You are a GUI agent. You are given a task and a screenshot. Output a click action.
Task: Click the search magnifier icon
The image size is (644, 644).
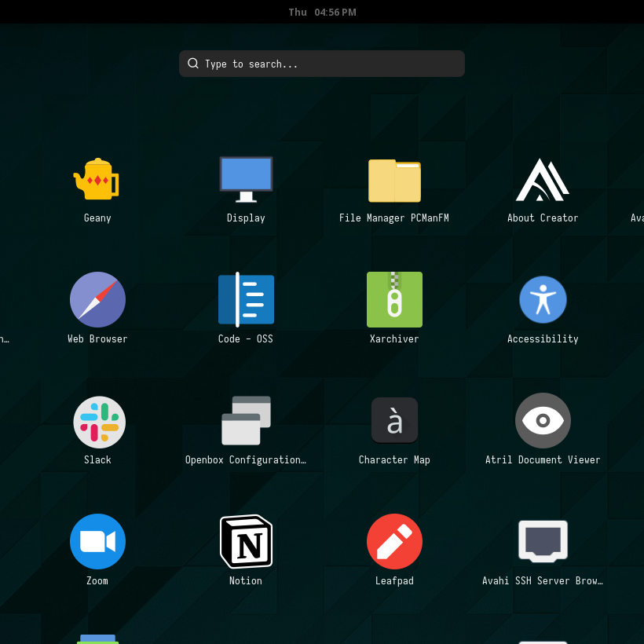193,64
